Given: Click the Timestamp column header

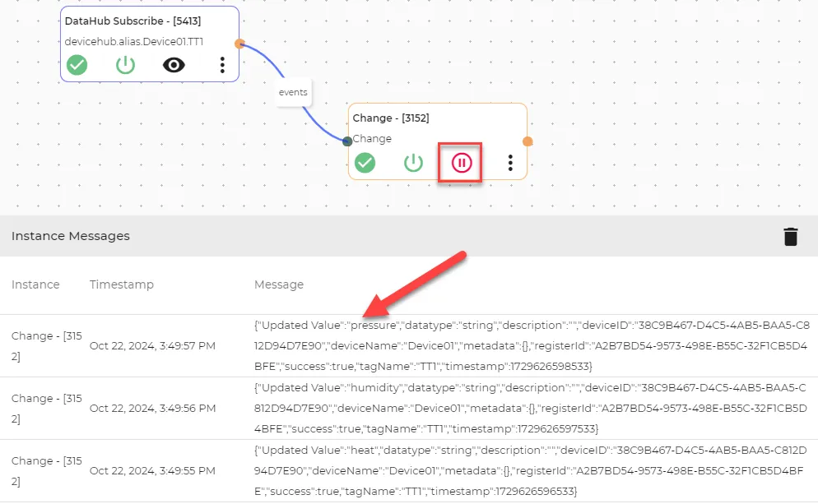Looking at the screenshot, I should (x=122, y=284).
